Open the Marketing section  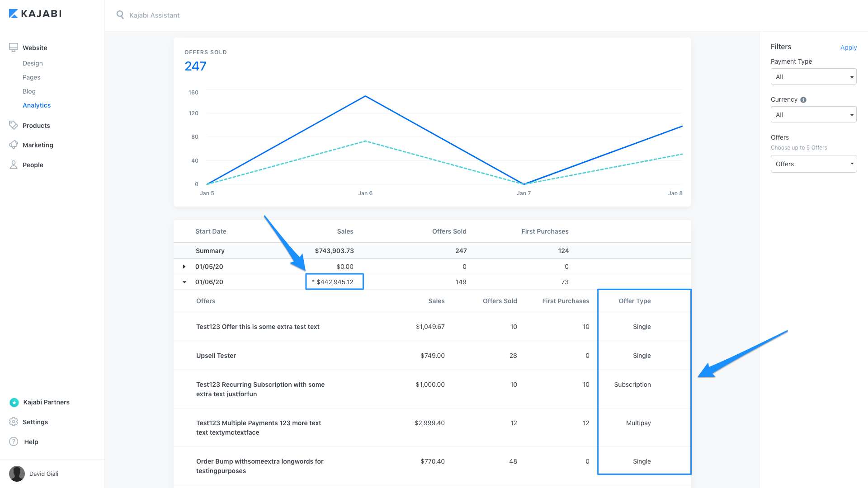(x=38, y=145)
